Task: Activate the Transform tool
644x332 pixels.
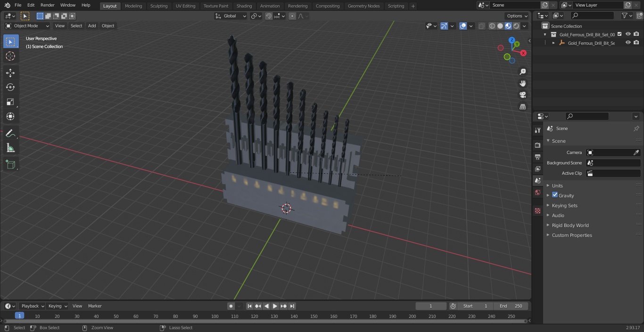Action: (x=10, y=116)
